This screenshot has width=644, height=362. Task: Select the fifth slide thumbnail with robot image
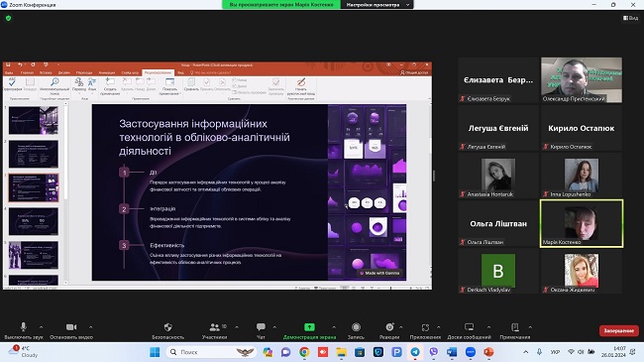(x=34, y=255)
